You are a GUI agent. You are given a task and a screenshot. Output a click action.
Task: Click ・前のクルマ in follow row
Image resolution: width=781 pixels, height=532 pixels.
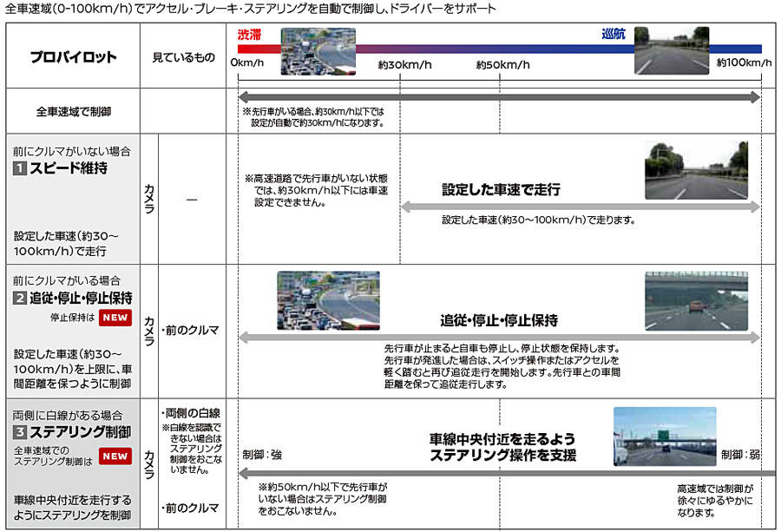pyautogui.click(x=190, y=331)
